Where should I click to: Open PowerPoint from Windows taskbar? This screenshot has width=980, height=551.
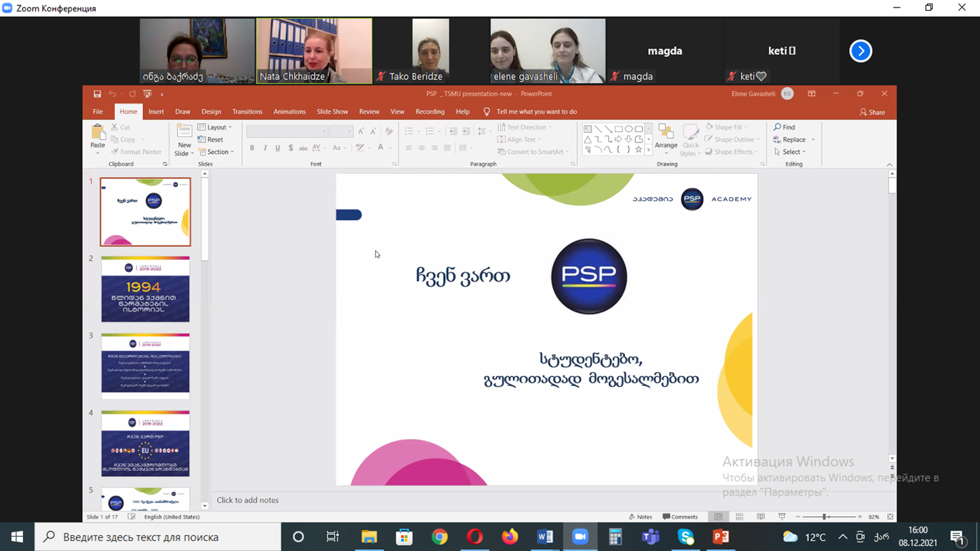pos(721,537)
